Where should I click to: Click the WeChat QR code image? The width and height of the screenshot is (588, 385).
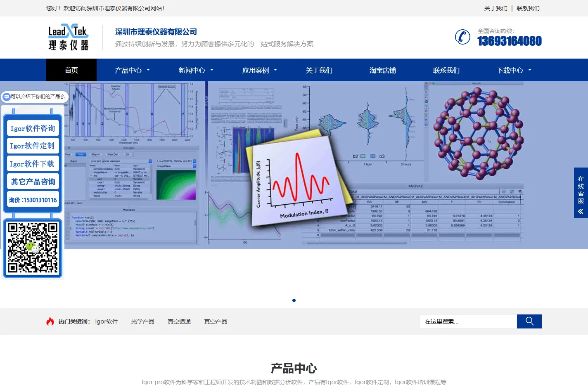click(x=33, y=248)
